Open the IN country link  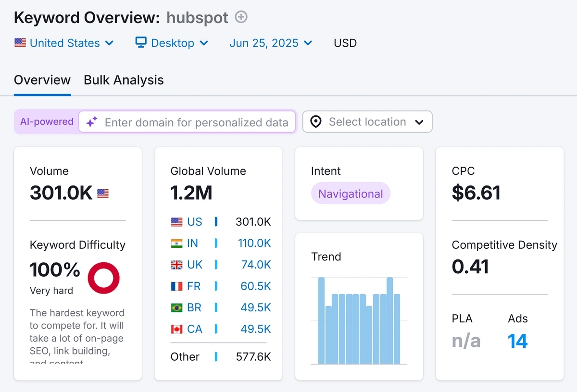tap(192, 243)
